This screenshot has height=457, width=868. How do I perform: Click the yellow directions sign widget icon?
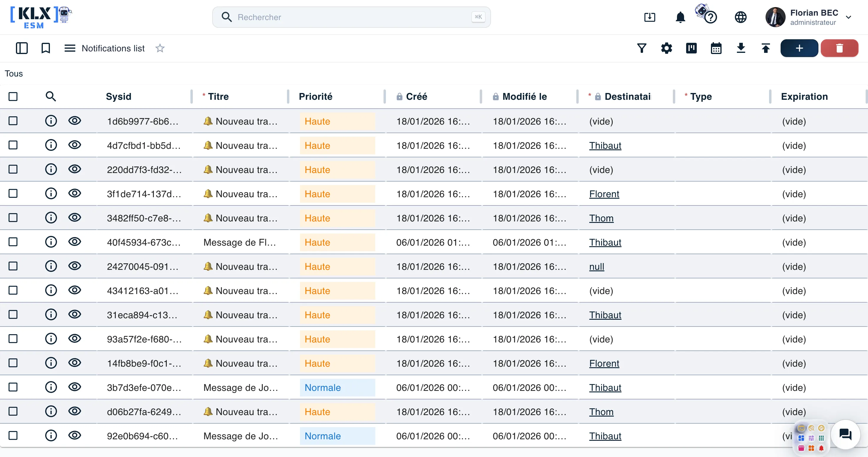point(821,428)
